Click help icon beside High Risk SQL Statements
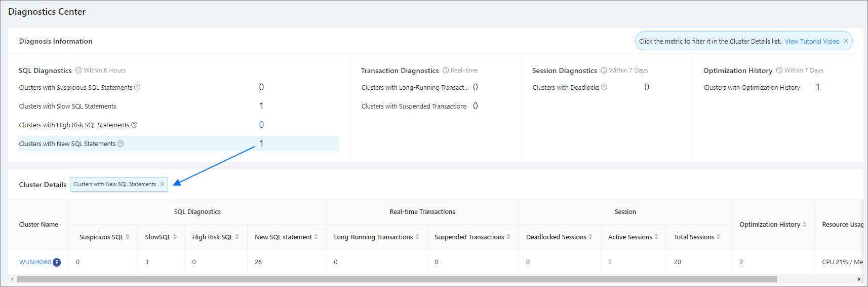 pyautogui.click(x=134, y=125)
